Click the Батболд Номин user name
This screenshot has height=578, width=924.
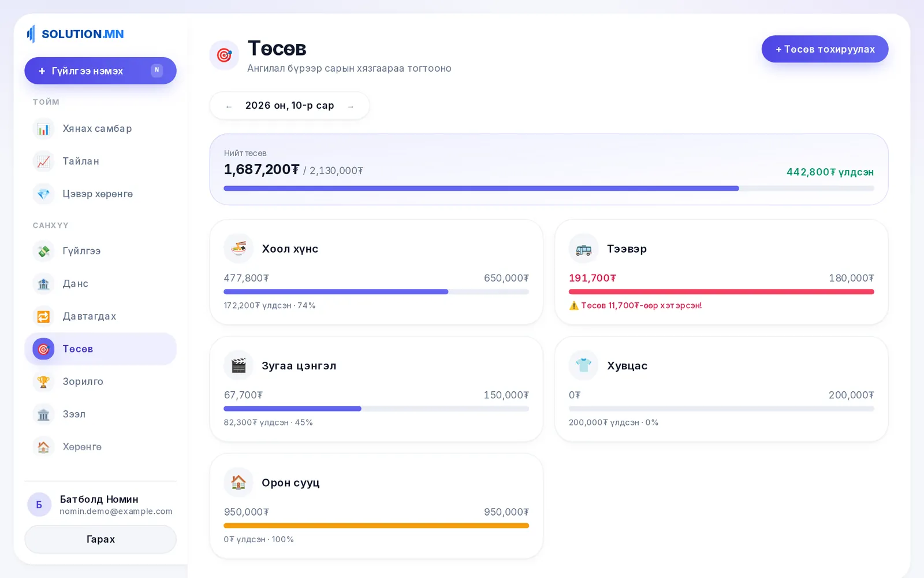click(x=99, y=499)
